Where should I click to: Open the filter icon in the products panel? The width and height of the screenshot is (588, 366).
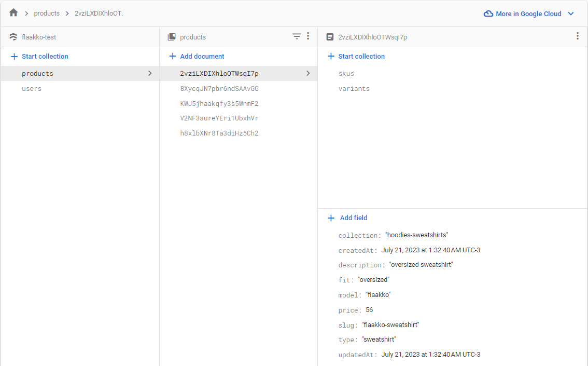[297, 37]
